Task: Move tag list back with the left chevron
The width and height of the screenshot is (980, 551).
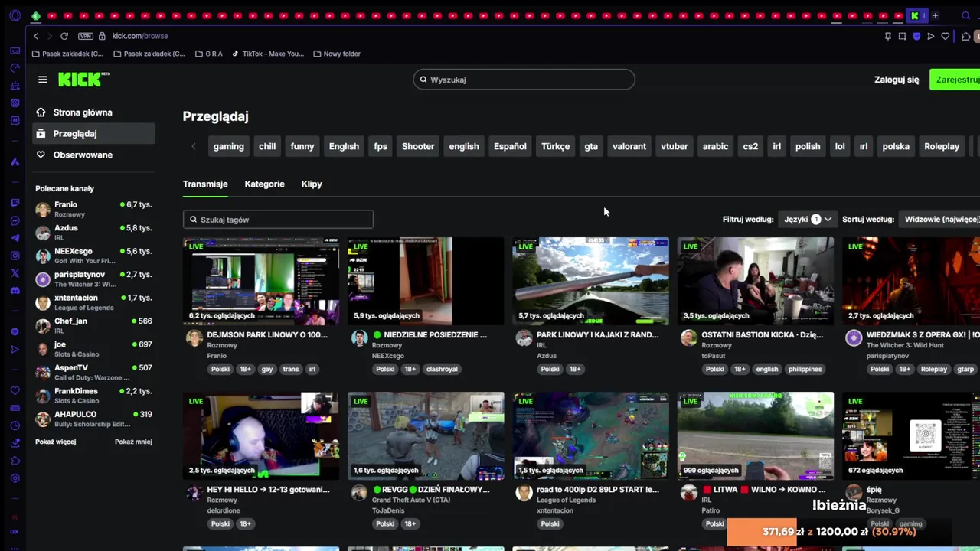Action: pyautogui.click(x=194, y=146)
